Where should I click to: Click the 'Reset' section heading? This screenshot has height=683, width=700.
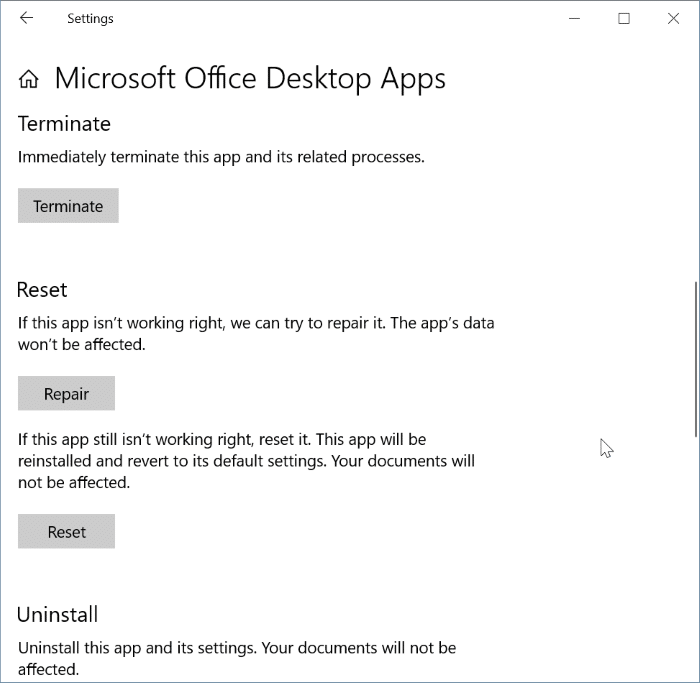pyautogui.click(x=42, y=290)
